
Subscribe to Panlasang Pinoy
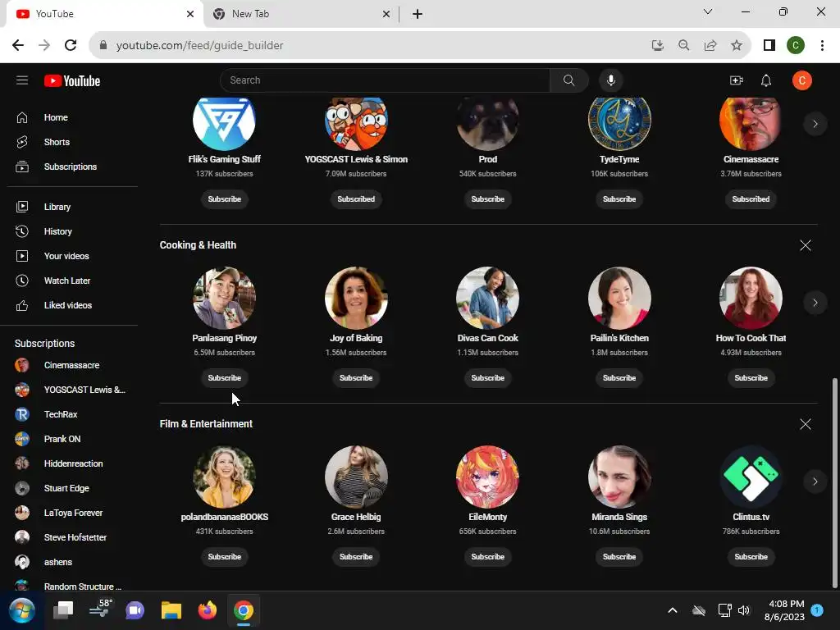point(225,378)
